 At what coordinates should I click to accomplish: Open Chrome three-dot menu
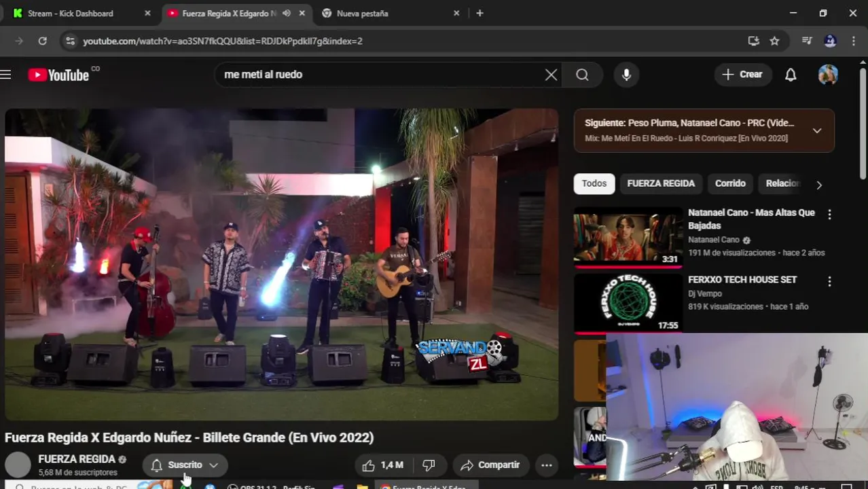853,41
